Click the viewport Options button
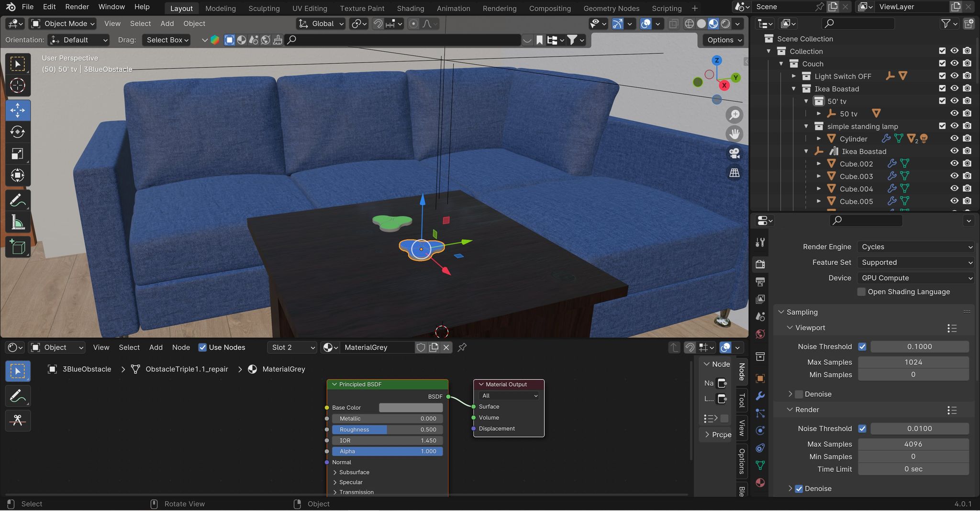 pos(724,40)
